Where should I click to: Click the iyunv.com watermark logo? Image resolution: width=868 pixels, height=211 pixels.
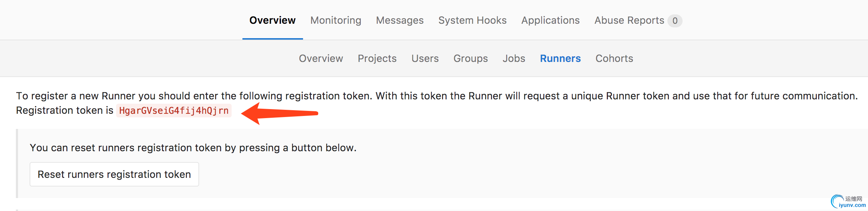point(849,202)
